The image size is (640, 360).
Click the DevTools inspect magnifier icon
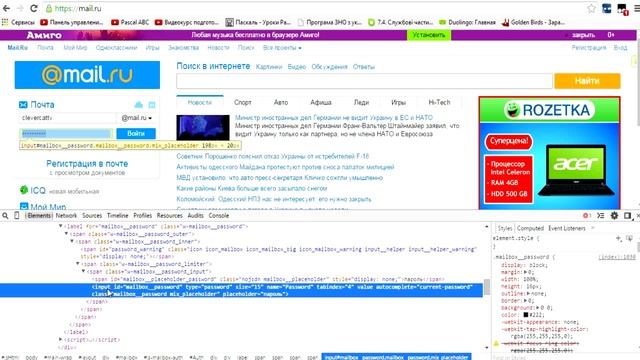point(5,216)
